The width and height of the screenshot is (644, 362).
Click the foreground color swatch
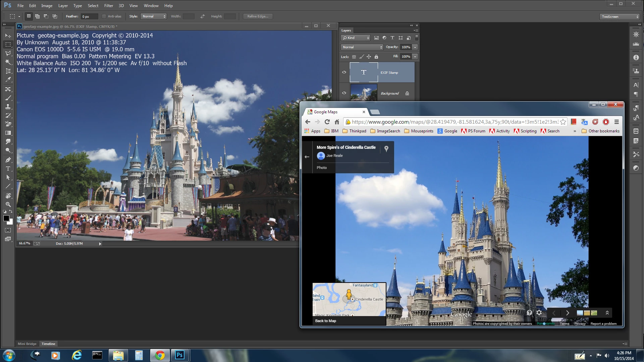[6, 219]
